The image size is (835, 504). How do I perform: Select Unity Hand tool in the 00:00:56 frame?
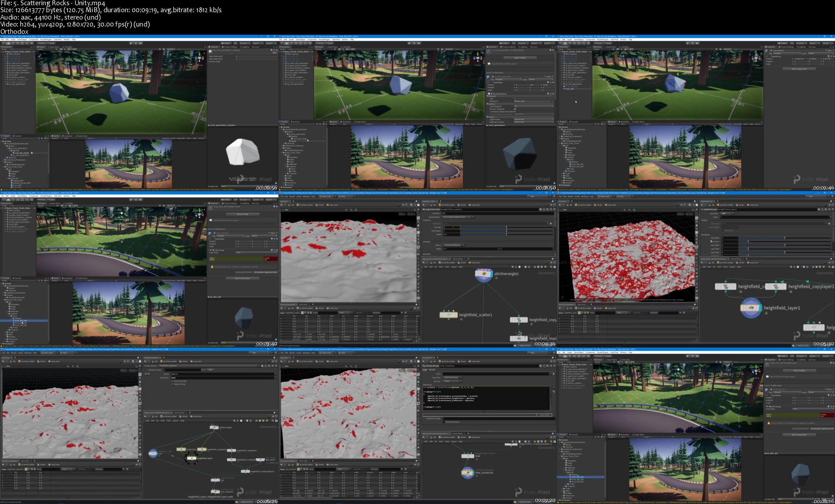[3, 43]
